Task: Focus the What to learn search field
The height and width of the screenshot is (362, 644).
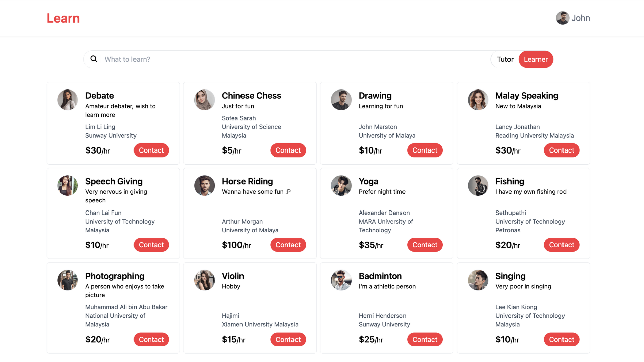Action: click(x=295, y=59)
